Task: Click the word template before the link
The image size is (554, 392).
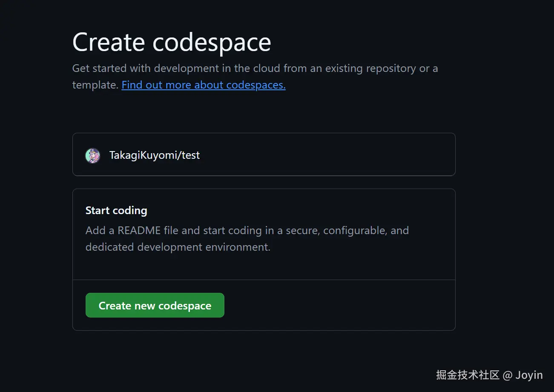Action: click(95, 85)
